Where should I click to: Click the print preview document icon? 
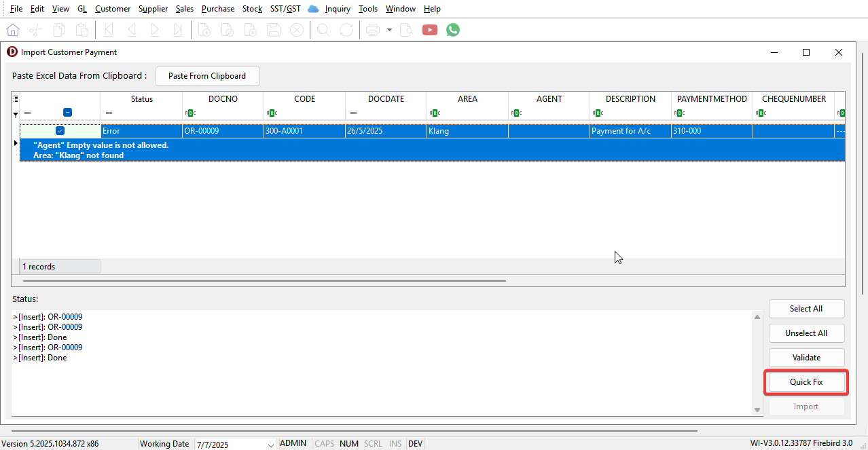[406, 30]
